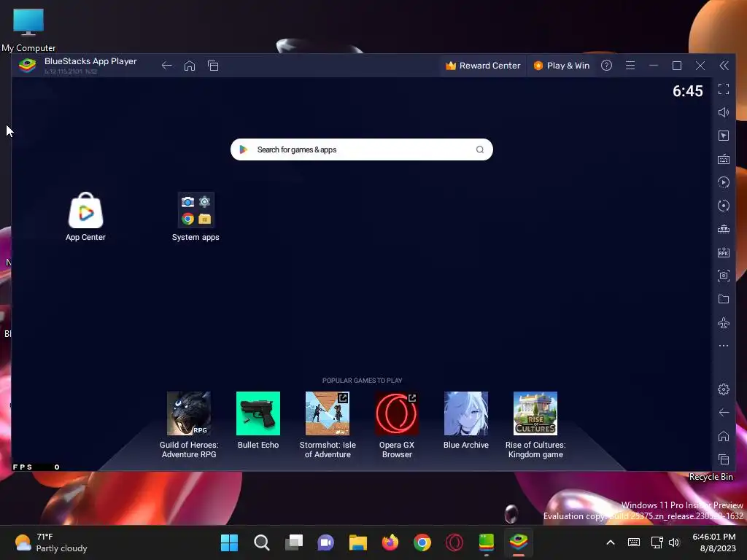Click Install APK icon
The width and height of the screenshot is (747, 560).
tap(724, 252)
